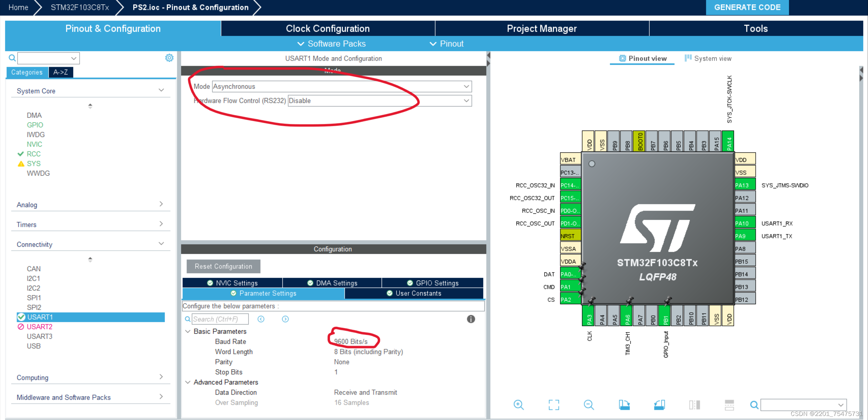Click the PA6 pin on the chip
Image resolution: width=868 pixels, height=420 pixels.
click(x=627, y=316)
